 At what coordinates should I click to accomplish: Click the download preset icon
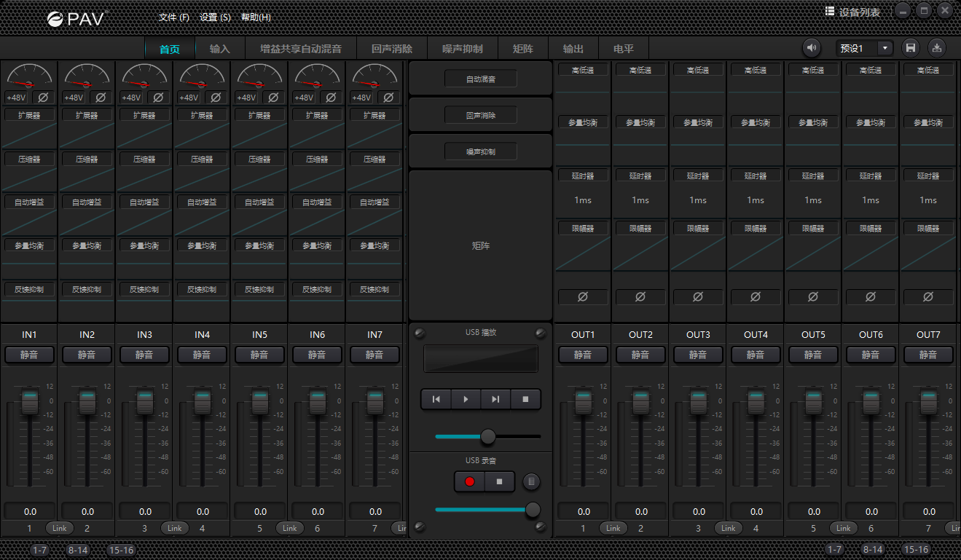tap(937, 48)
